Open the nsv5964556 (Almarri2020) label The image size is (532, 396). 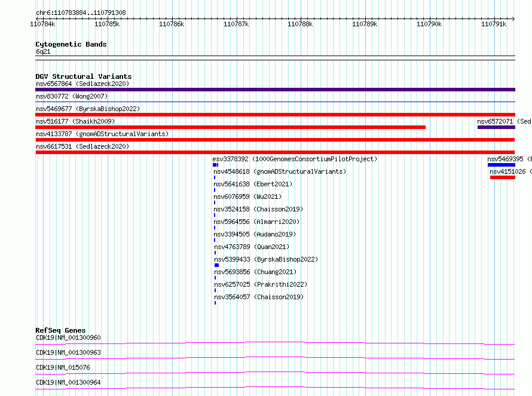click(256, 222)
